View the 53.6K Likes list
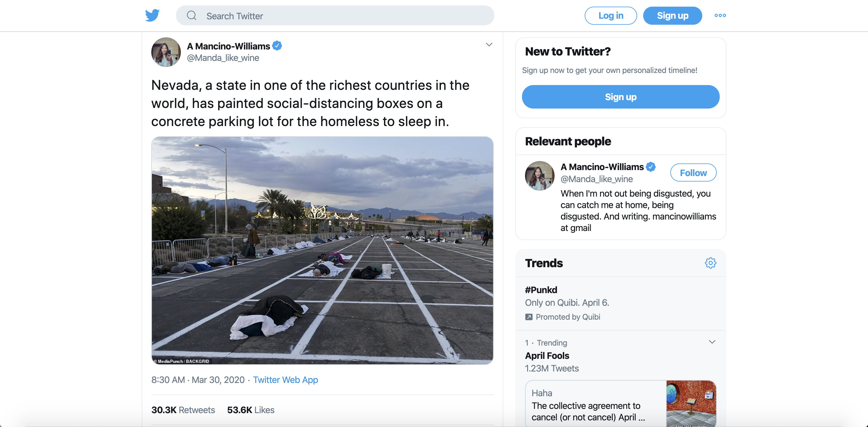868x427 pixels. 251,410
